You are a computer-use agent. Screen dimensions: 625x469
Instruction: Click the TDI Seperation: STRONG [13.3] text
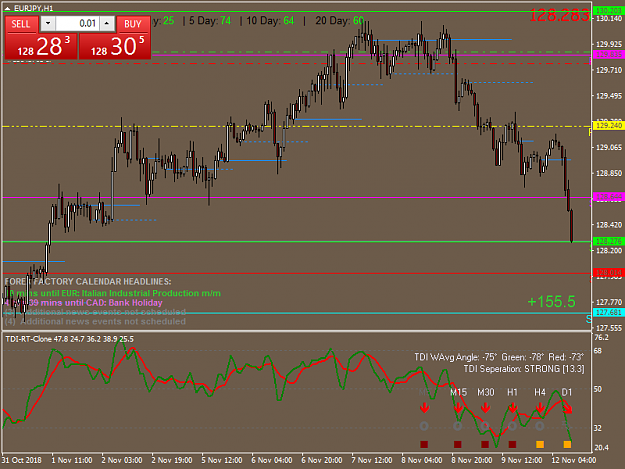pyautogui.click(x=524, y=369)
